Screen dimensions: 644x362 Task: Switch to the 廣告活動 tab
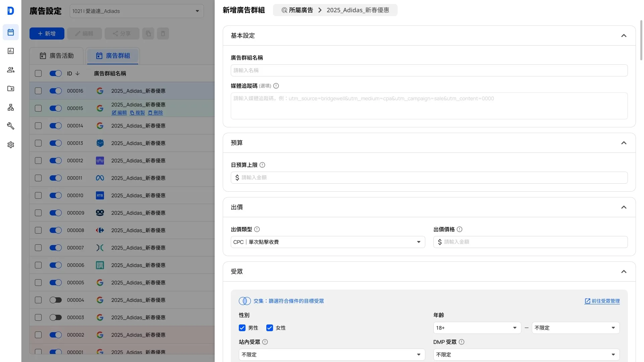point(57,56)
